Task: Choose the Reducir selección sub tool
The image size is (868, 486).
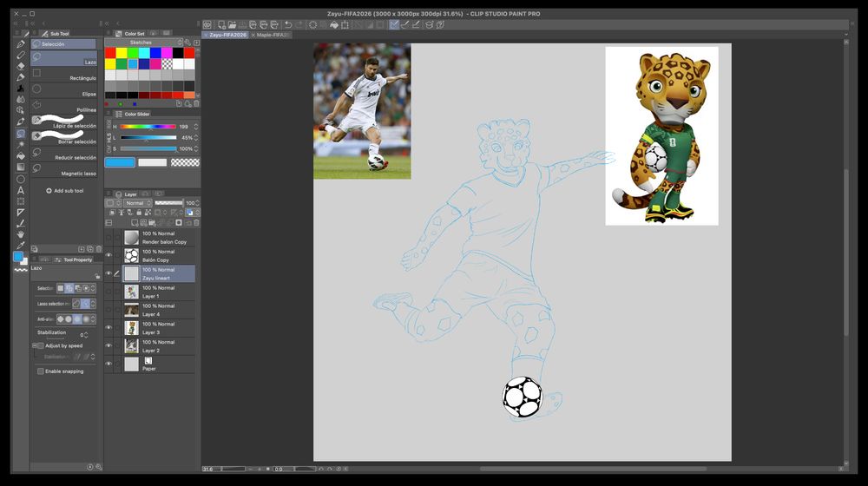Action: [63, 154]
